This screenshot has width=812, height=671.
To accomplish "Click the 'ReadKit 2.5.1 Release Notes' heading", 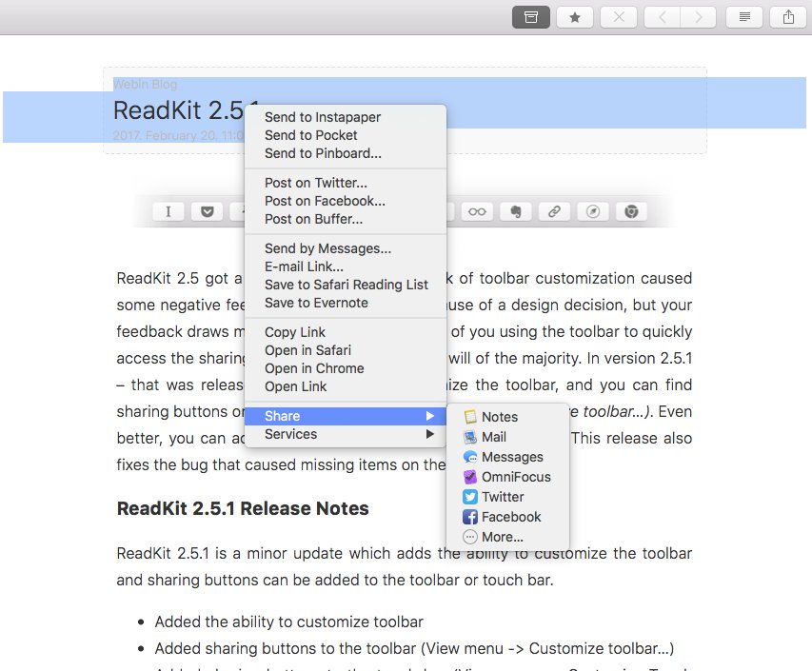I will [x=243, y=508].
